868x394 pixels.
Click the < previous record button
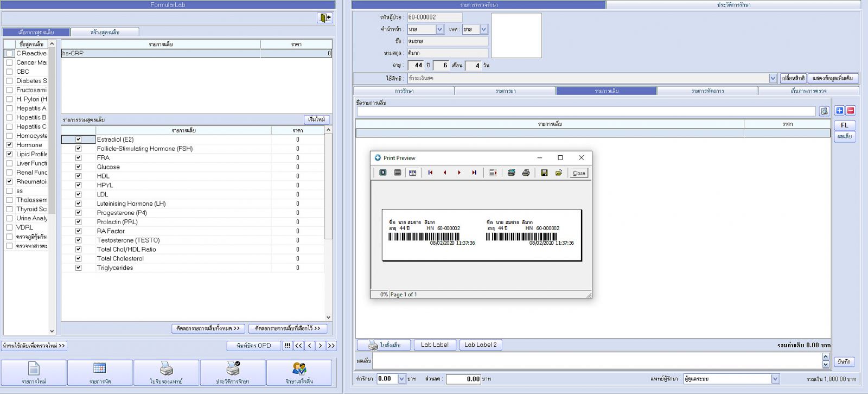[310, 346]
